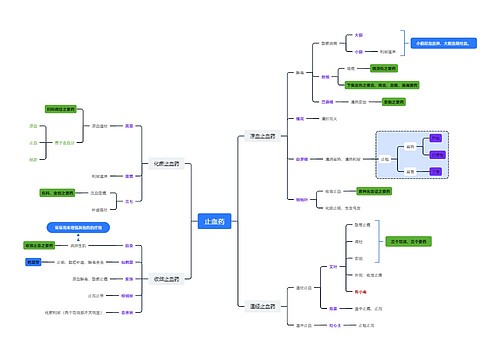Click the green 三个功效，三个要药 tag
This screenshot has height=360, width=500.
(x=409, y=241)
